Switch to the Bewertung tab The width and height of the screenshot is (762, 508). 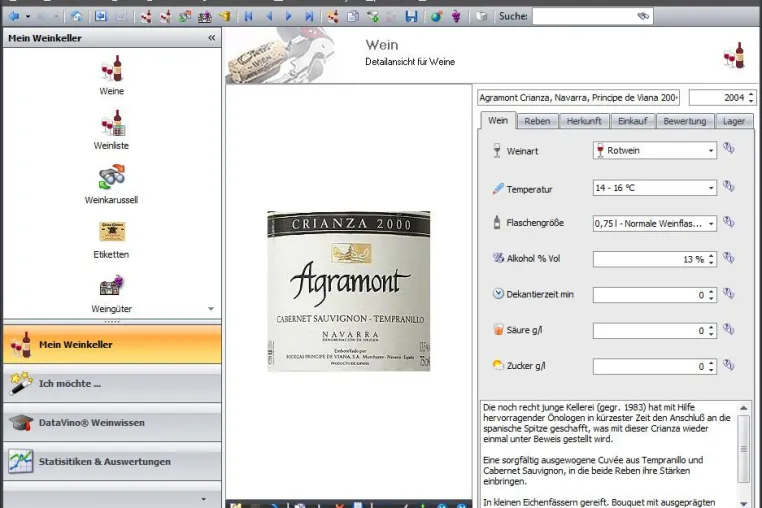pyautogui.click(x=685, y=121)
